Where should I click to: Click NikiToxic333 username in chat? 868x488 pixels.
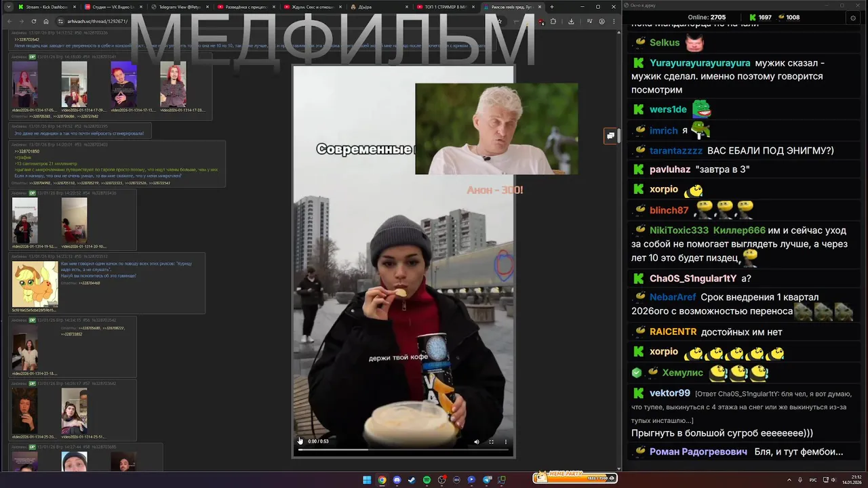click(x=679, y=230)
